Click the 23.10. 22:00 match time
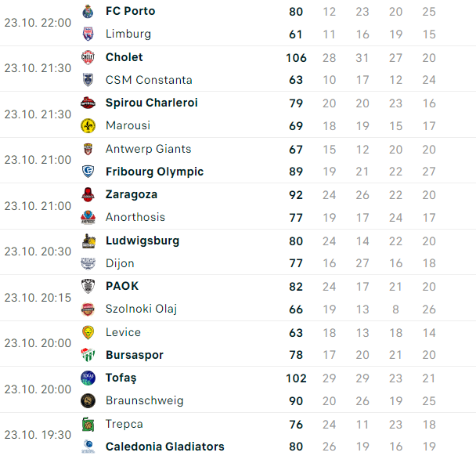 coord(38,23)
